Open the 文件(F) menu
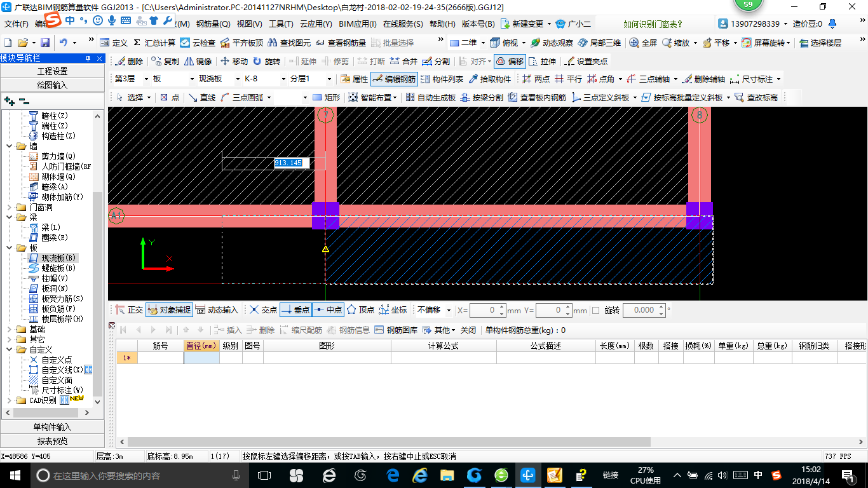The image size is (868, 488). (16, 24)
